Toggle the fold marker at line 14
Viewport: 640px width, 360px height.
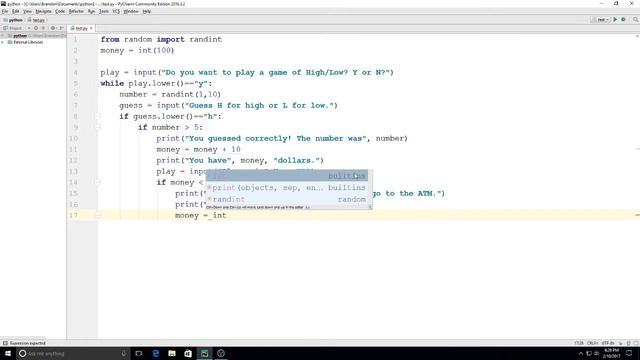click(x=98, y=182)
